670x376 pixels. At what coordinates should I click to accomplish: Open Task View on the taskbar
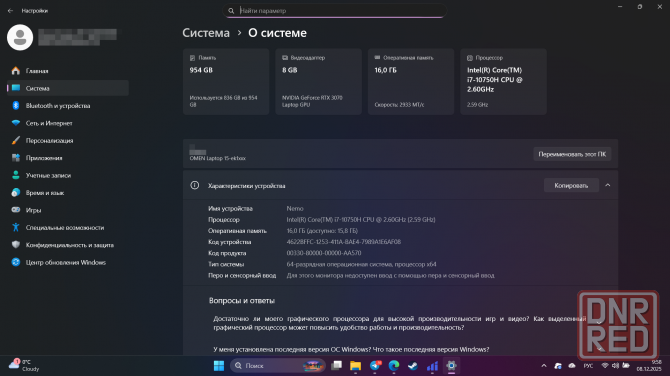(x=337, y=366)
